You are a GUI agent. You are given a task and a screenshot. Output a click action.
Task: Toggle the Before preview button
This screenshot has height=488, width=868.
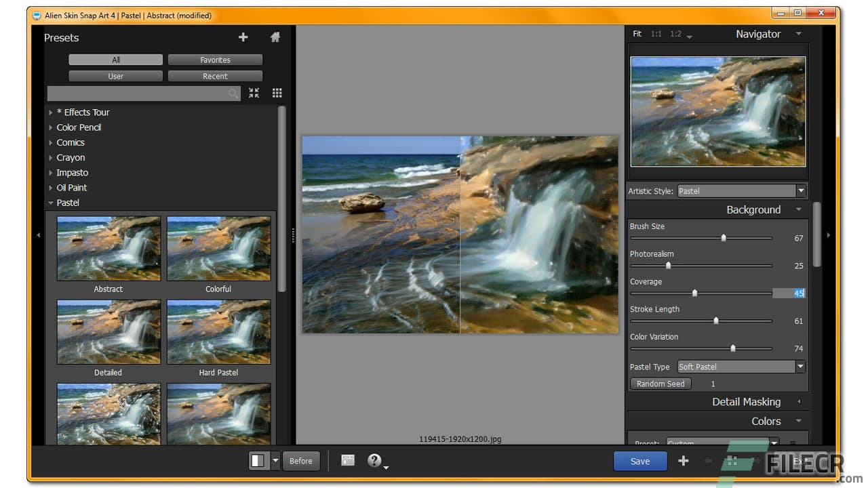coord(300,461)
